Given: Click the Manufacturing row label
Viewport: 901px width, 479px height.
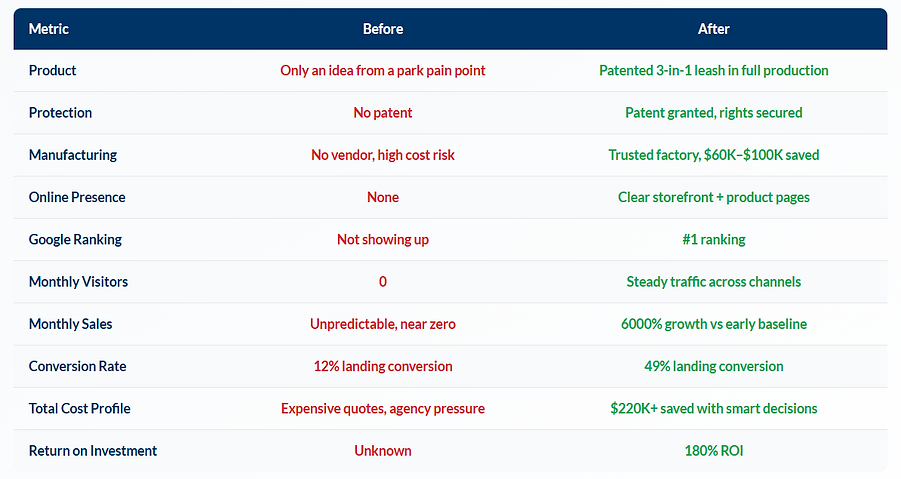Looking at the screenshot, I should click(73, 155).
